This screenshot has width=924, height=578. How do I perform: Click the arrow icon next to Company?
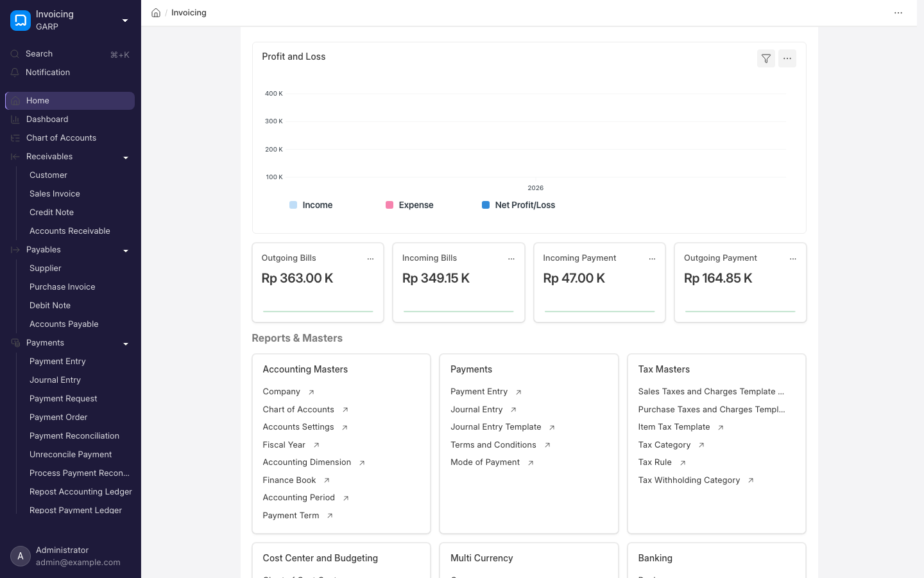pos(311,392)
